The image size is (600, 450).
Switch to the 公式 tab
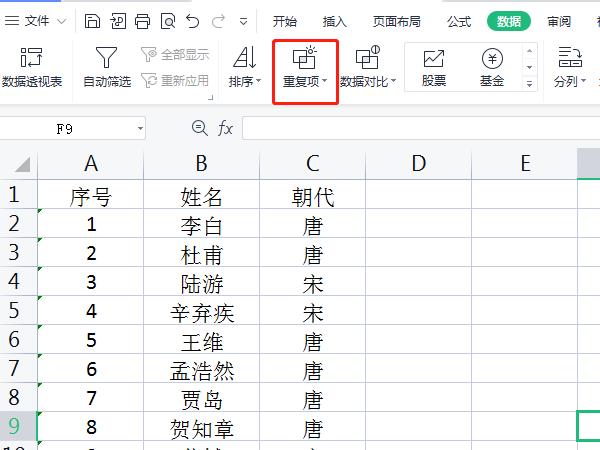tap(459, 21)
